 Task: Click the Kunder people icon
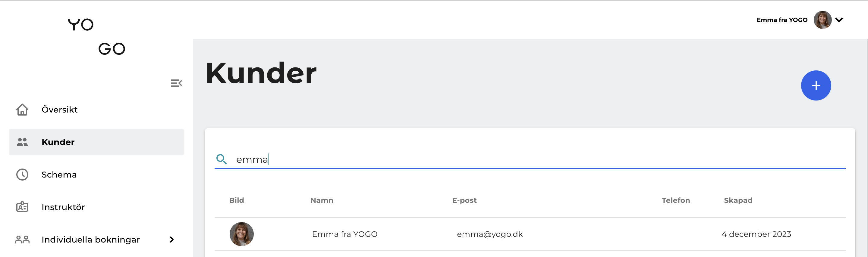(x=22, y=142)
